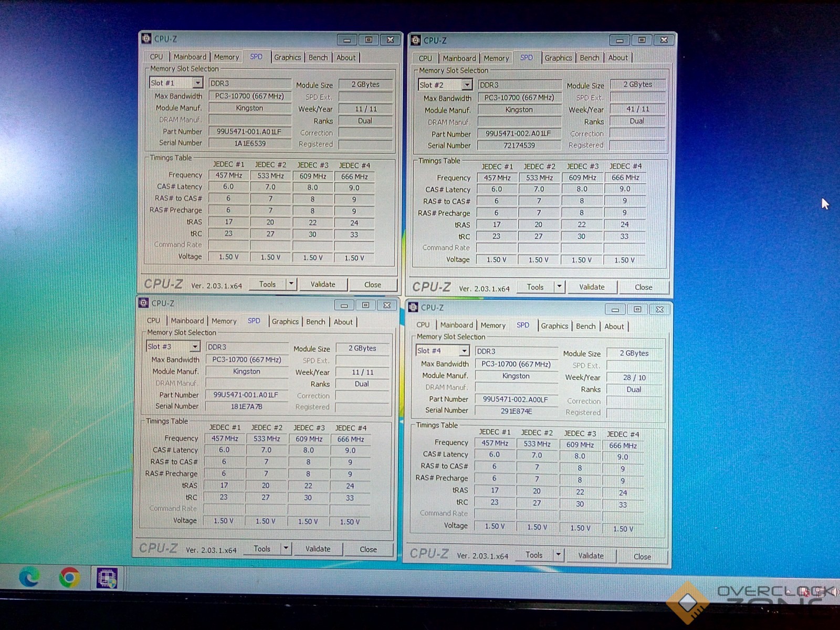The height and width of the screenshot is (630, 840).
Task: Click Close button in Slot #4 window
Action: (642, 556)
